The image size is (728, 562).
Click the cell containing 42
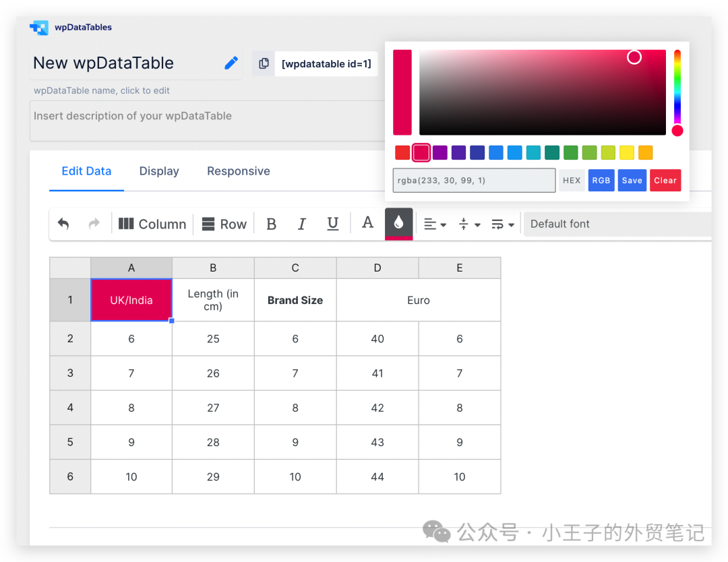(377, 408)
